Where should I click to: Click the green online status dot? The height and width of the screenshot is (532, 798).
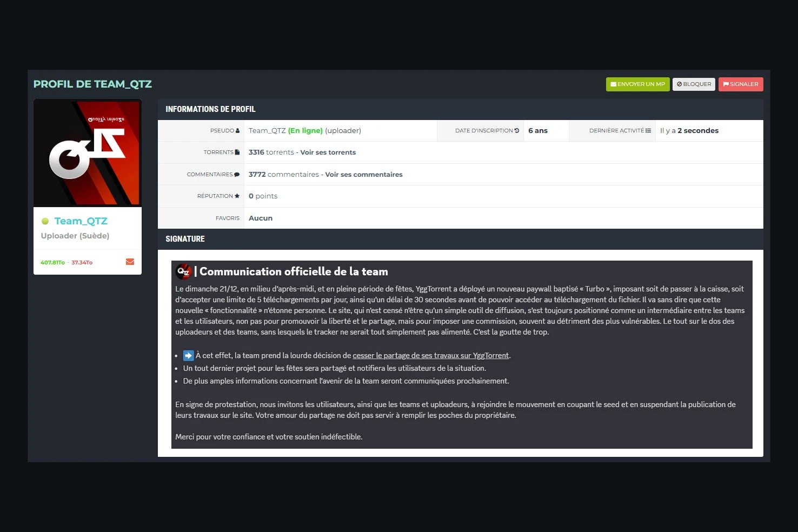[x=45, y=221]
